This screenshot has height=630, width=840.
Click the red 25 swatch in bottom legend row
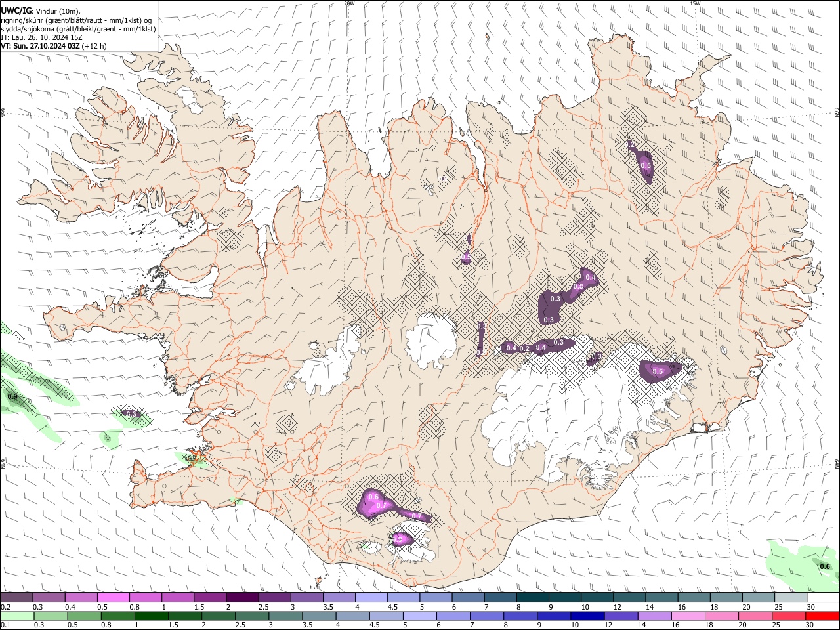789,616
